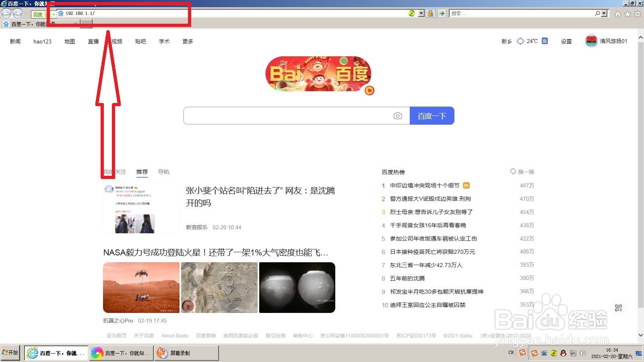Open the browser Home page icon
Viewport: 644px width, 362px height.
coord(618,14)
